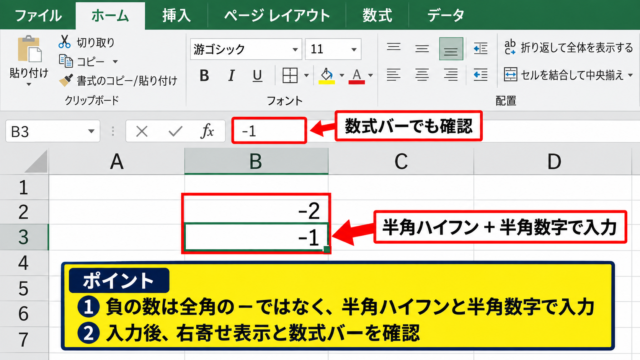
Task: Select cell B3 containing -1
Action: (256, 237)
